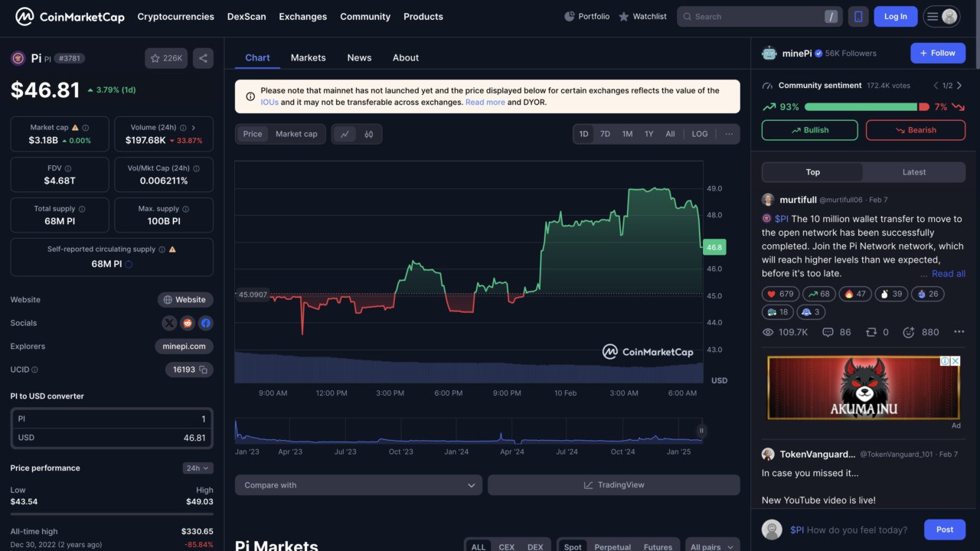
Task: Open the 24h price performance dropdown
Action: tap(198, 468)
